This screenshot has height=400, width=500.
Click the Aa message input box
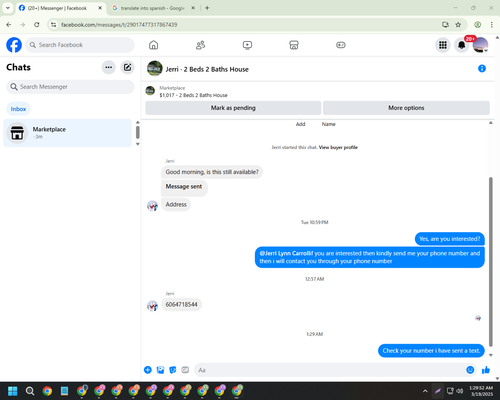pos(330,370)
